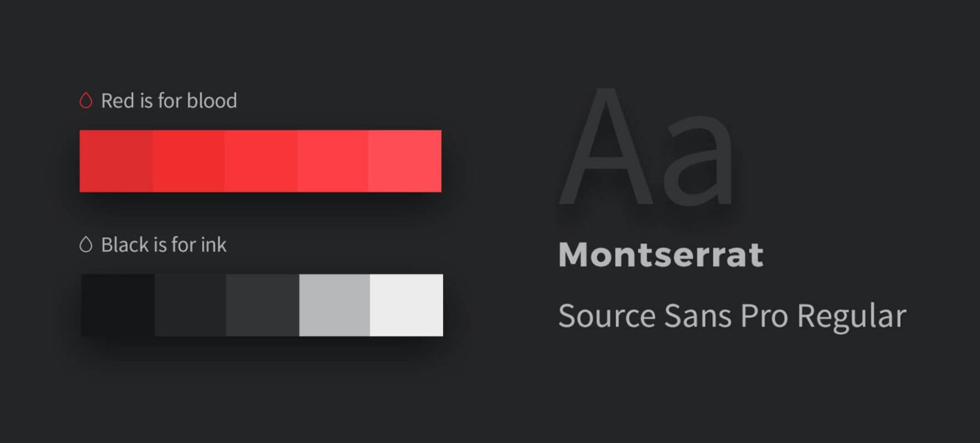Click the red blood drop icon

(86, 100)
